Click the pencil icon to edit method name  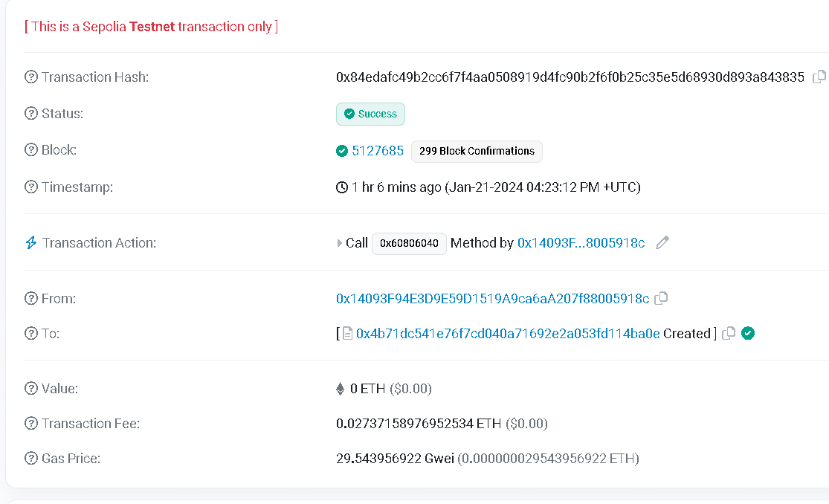coord(662,242)
